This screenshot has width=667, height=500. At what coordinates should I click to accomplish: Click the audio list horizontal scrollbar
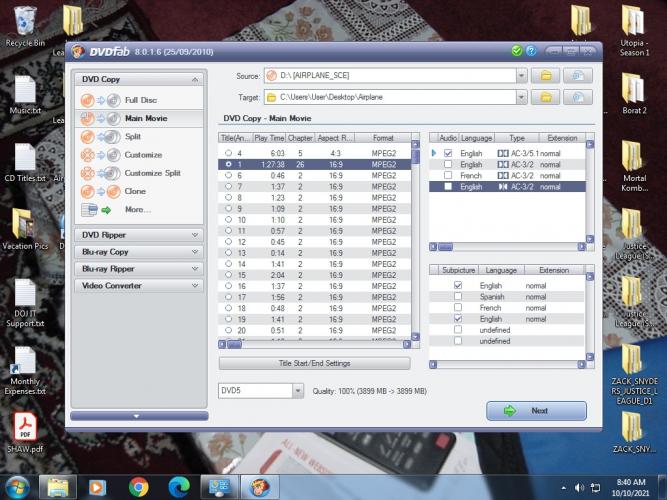(x=510, y=246)
